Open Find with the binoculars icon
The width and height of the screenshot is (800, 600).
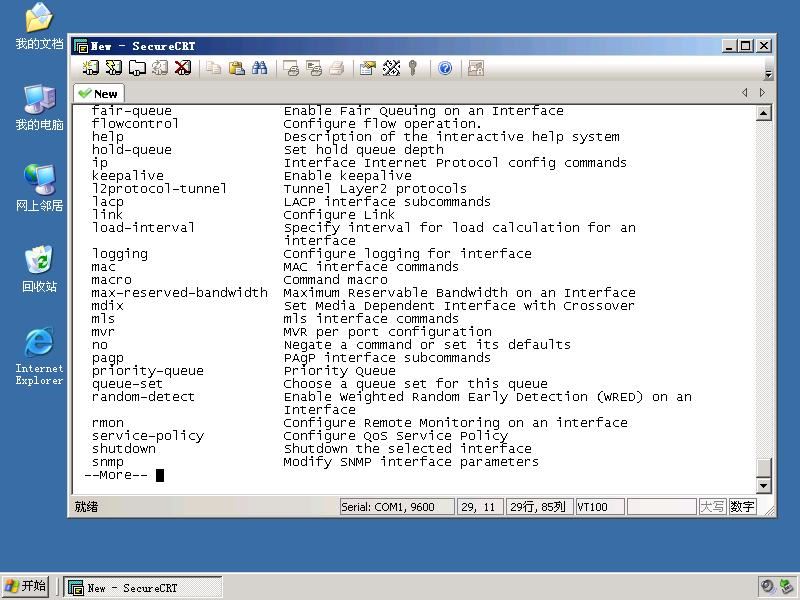(259, 68)
